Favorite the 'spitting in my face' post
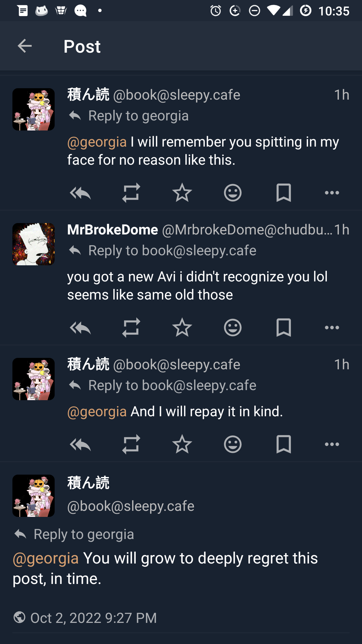The image size is (362, 644). point(182,193)
